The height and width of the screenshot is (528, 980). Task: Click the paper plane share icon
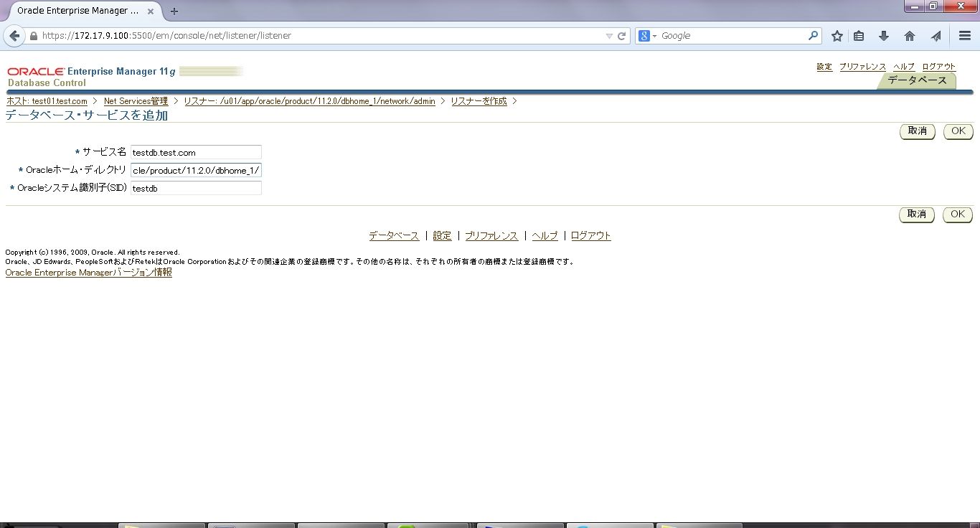[936, 36]
